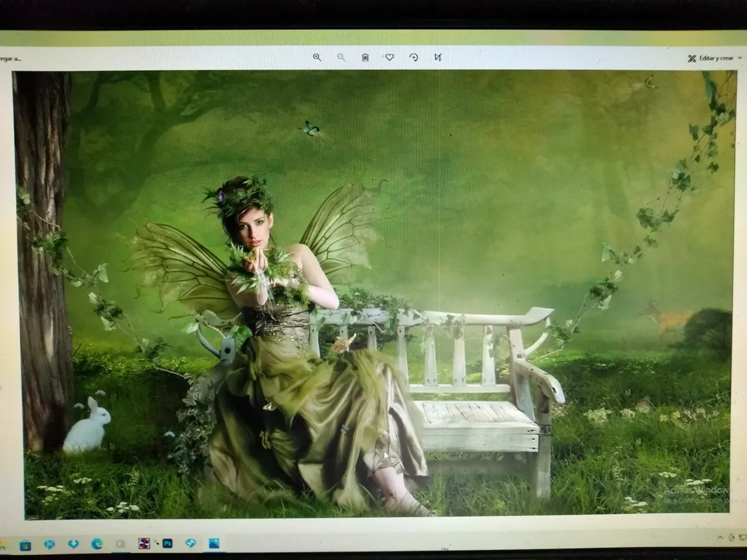Open Photoshop from the taskbar
The height and width of the screenshot is (560, 747).
pyautogui.click(x=167, y=543)
